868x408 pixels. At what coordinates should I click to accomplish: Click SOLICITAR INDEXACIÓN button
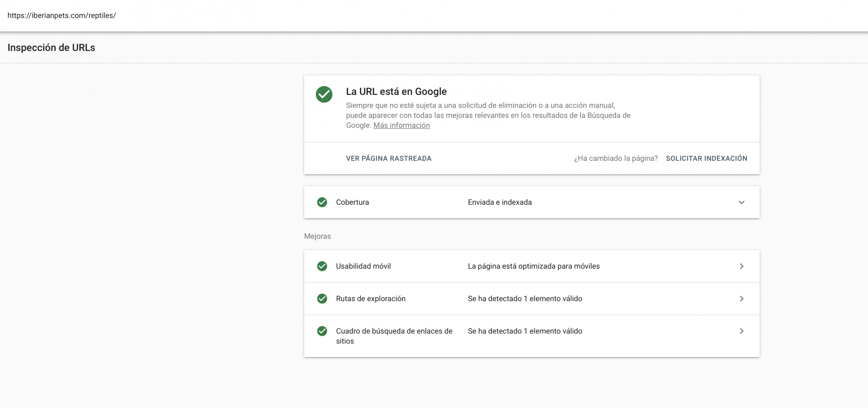coord(706,158)
